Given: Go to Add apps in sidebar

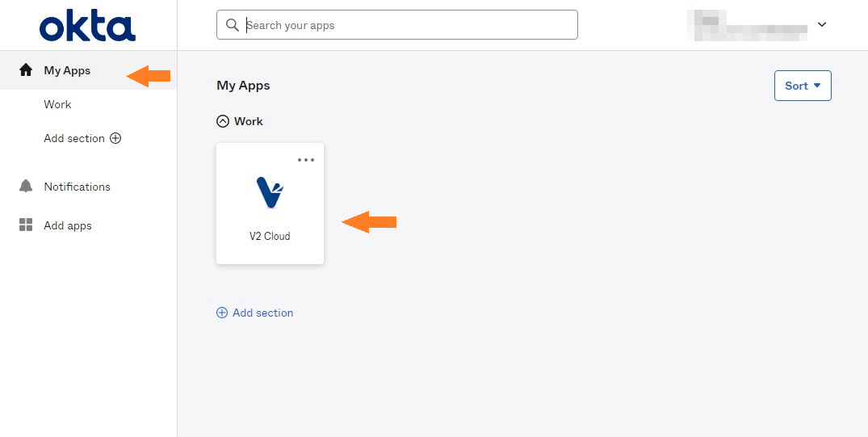Looking at the screenshot, I should click(68, 225).
